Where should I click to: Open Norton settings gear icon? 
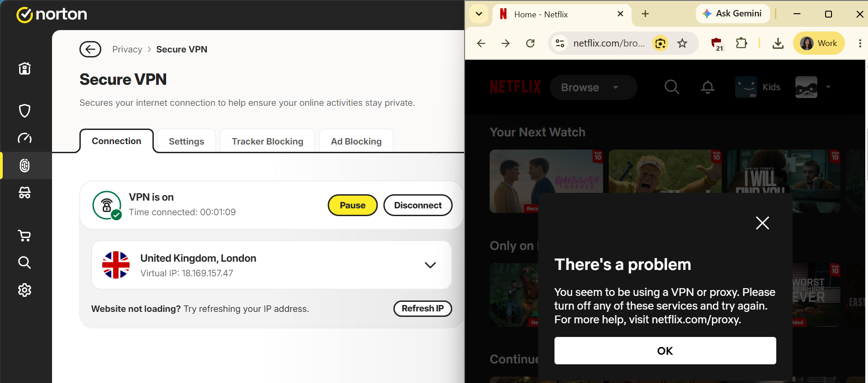pos(25,290)
